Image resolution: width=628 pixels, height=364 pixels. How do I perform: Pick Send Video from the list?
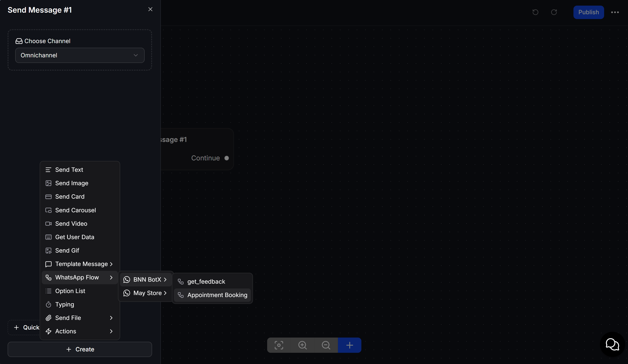click(80, 223)
